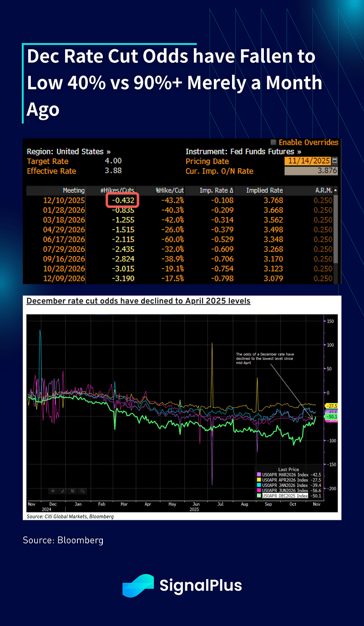Screen dimensions: 364x626
Task: Click the Source: Citi Global Markets, Bloomberg caption
Action: click(70, 517)
